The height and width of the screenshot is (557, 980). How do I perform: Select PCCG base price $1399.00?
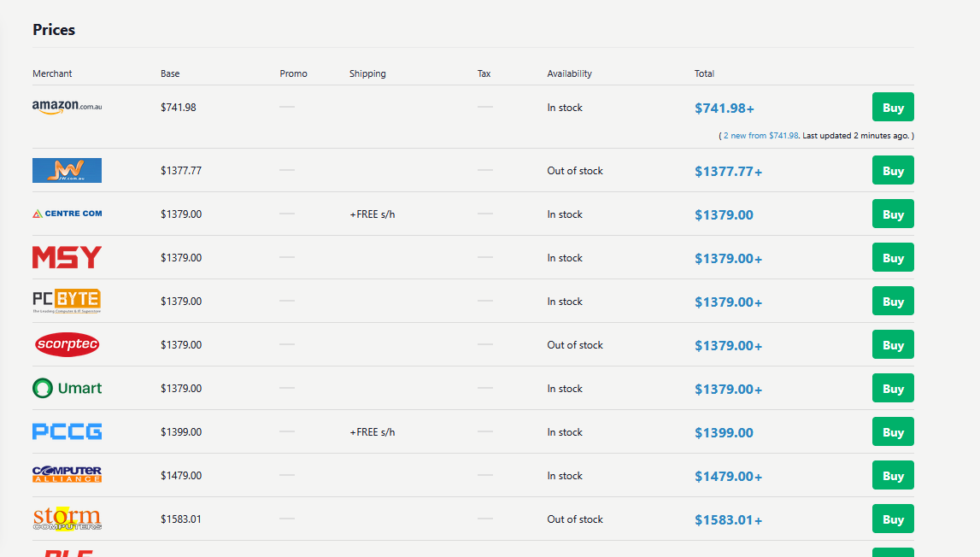180,432
